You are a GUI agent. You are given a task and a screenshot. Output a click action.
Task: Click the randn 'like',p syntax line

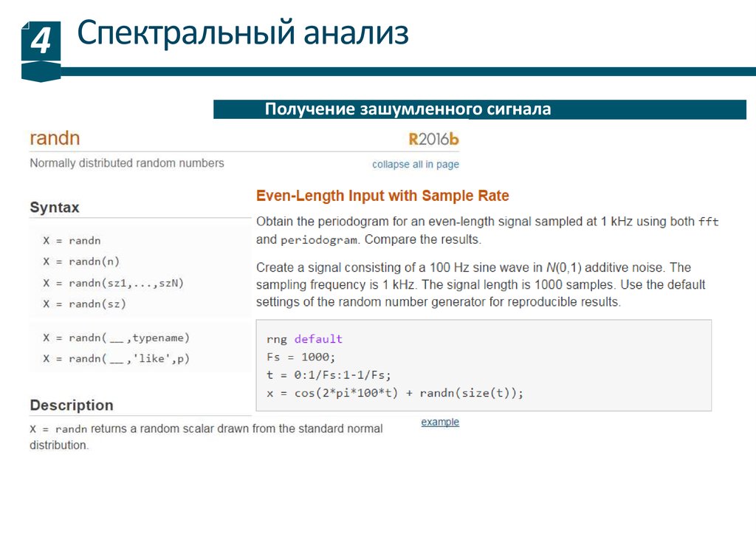(116, 358)
